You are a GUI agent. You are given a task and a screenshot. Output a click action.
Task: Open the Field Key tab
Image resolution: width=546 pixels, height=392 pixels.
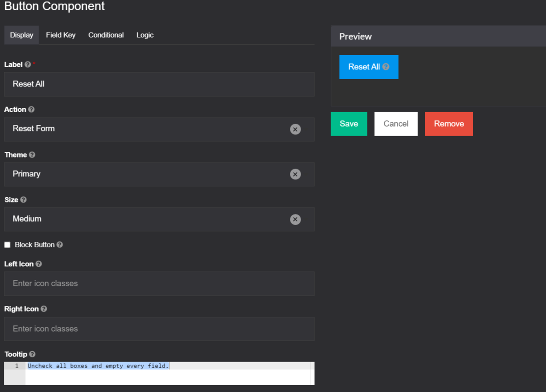tap(60, 35)
